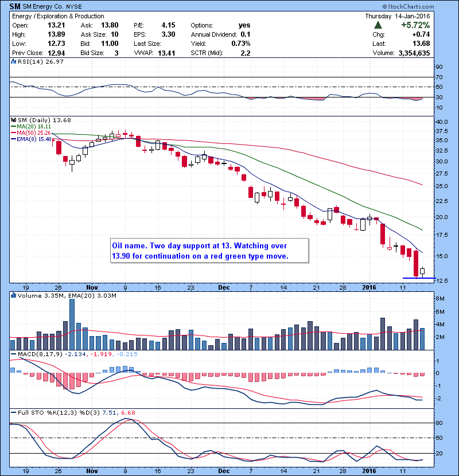Click the SCTR (Mid) value 2.2
459x476 pixels.
(x=246, y=53)
